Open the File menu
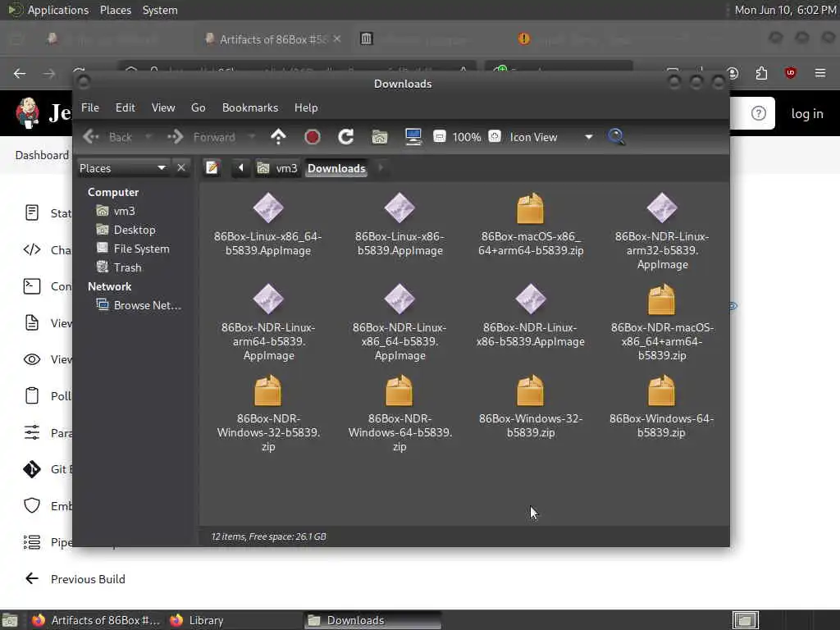840x630 pixels. [x=90, y=107]
